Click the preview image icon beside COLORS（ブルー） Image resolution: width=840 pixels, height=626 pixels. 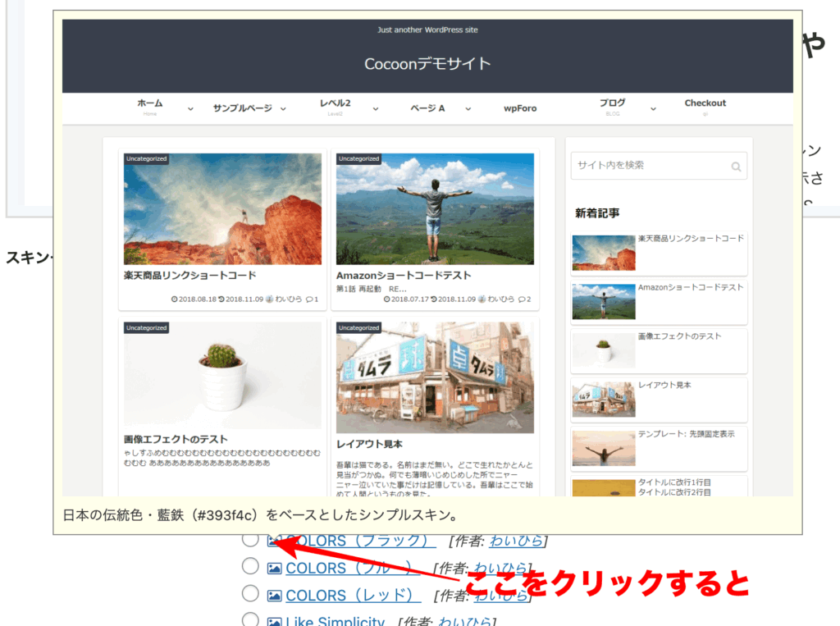pyautogui.click(x=274, y=568)
